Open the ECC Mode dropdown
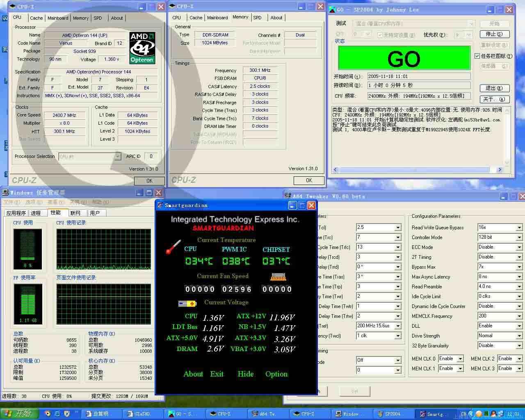Image resolution: width=525 pixels, height=420 pixels. point(519,247)
